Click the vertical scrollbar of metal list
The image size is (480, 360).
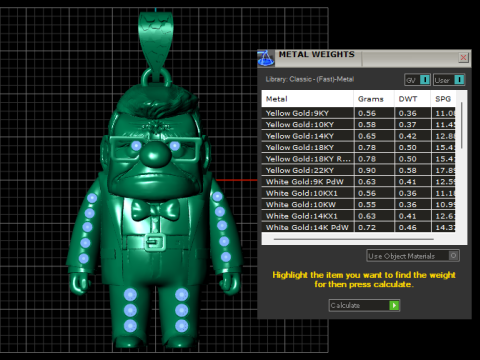(x=462, y=125)
